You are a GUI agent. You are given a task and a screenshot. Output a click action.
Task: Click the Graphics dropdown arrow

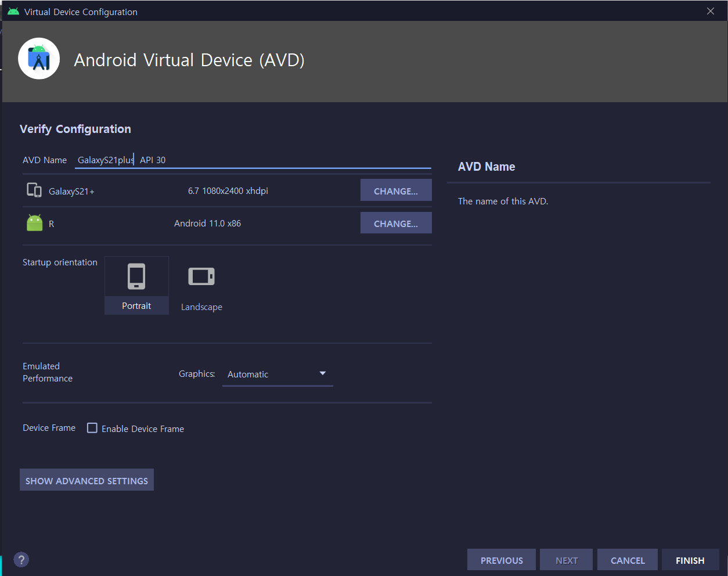[323, 374]
